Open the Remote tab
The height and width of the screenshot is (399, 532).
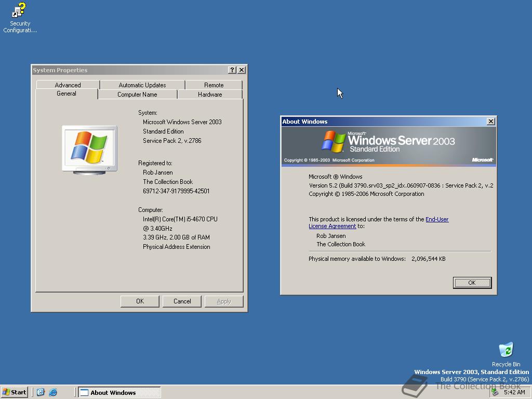click(x=214, y=85)
